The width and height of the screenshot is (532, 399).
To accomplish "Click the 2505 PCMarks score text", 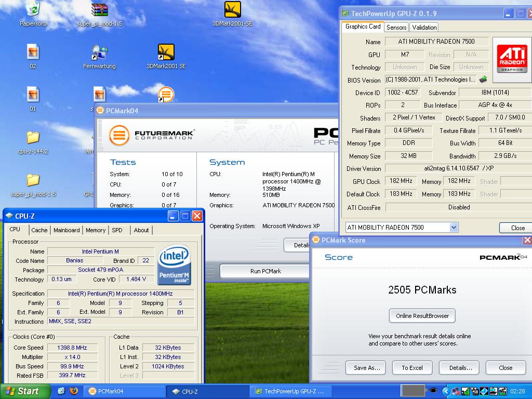I will coord(422,290).
